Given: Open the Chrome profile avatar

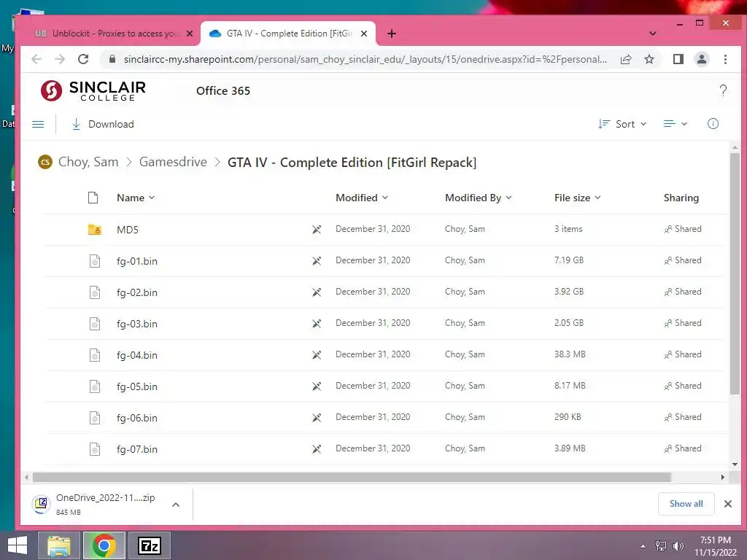Looking at the screenshot, I should click(x=701, y=59).
